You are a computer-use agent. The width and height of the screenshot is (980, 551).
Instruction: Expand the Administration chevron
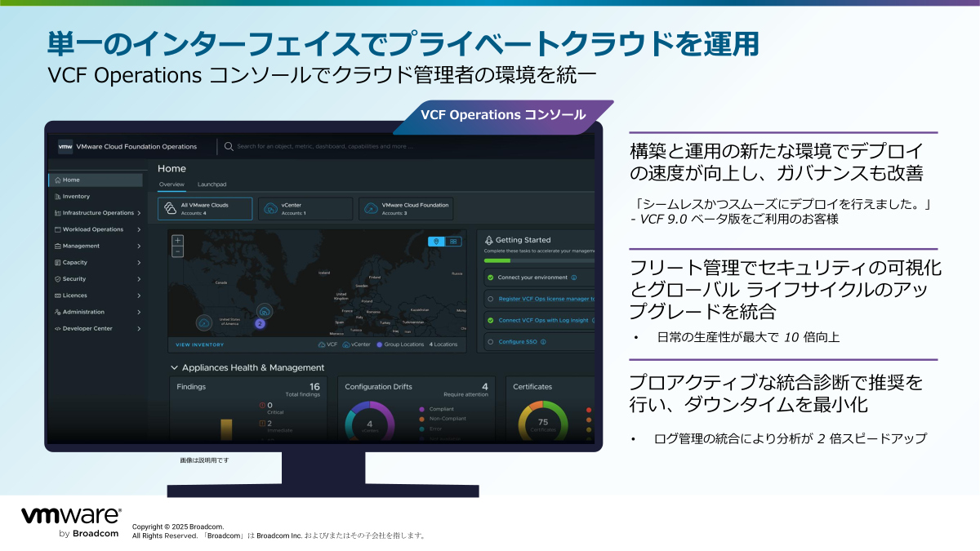tap(139, 312)
